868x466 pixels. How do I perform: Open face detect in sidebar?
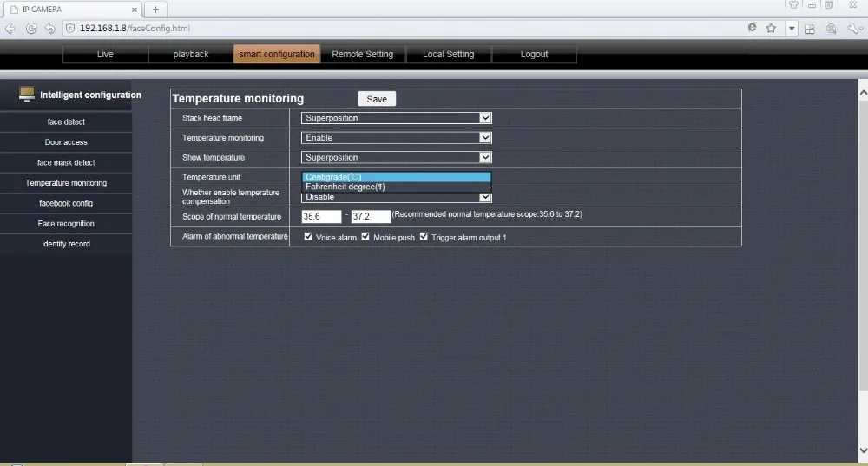pyautogui.click(x=66, y=121)
